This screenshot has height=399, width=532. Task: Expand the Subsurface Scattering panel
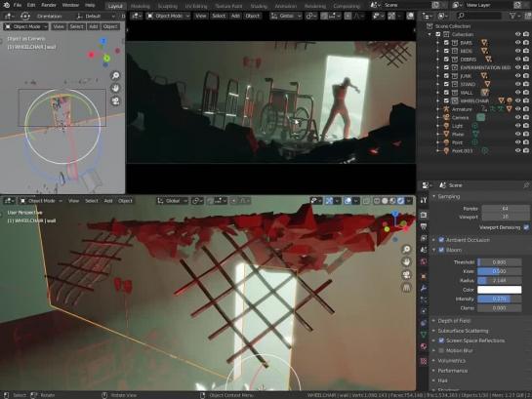(x=434, y=331)
